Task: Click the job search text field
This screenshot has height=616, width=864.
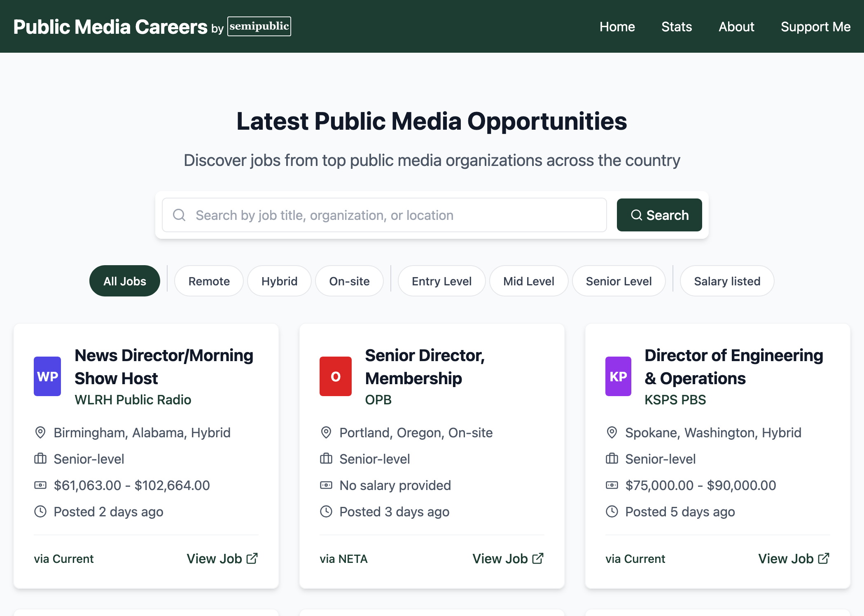Action: (x=395, y=215)
